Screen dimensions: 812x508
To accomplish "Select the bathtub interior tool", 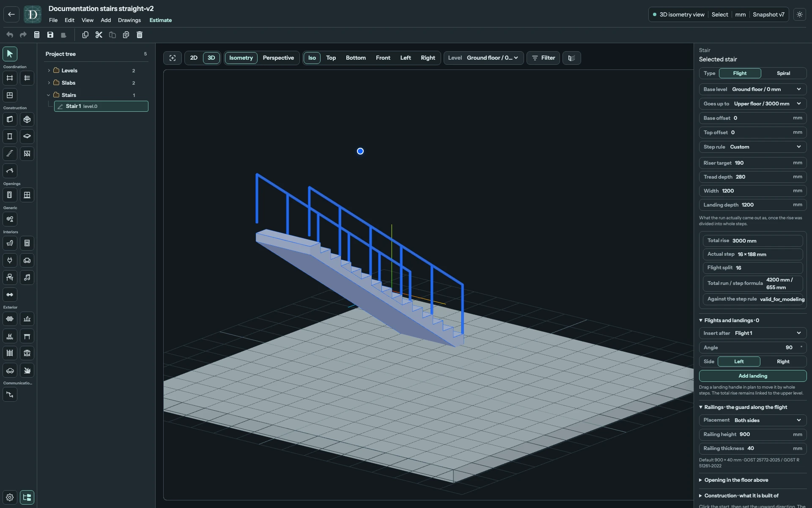I will (10, 243).
